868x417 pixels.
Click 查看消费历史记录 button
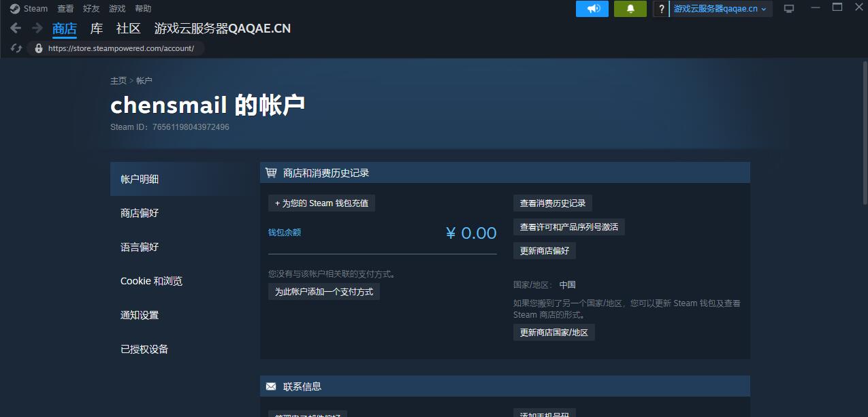(x=553, y=203)
